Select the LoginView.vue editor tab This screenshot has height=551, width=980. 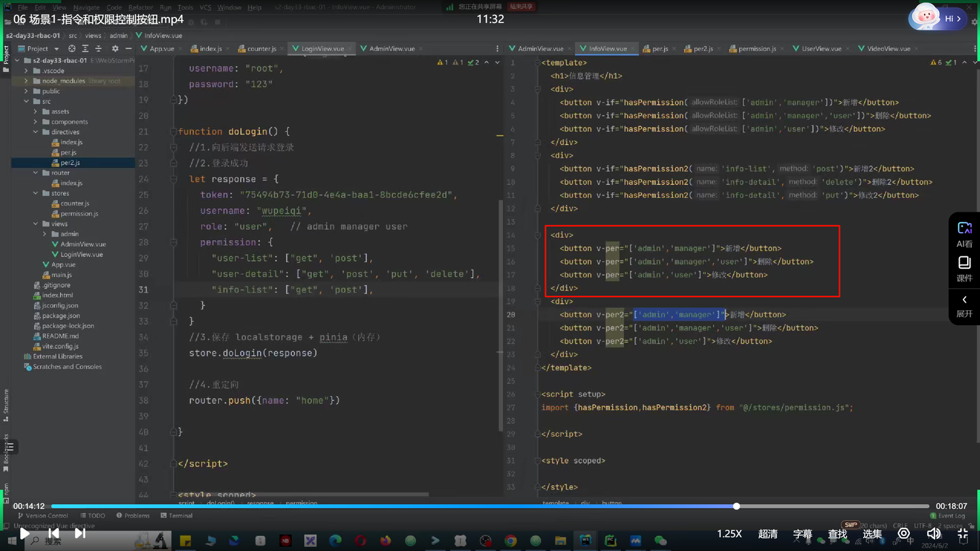322,49
